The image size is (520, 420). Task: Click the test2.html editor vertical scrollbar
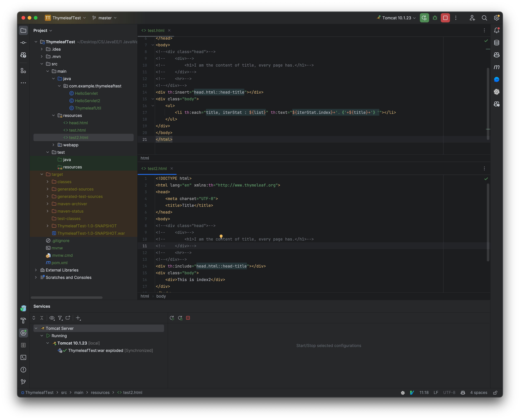coord(488,223)
